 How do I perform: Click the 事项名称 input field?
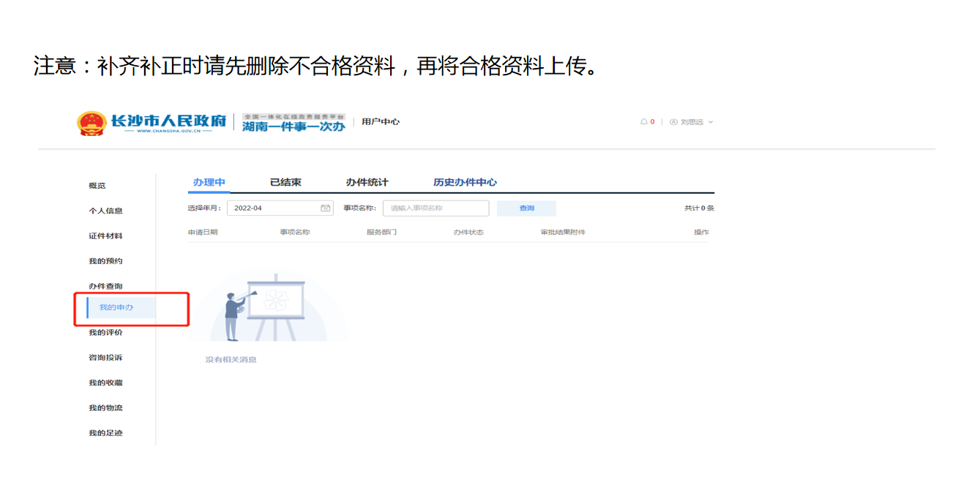435,208
